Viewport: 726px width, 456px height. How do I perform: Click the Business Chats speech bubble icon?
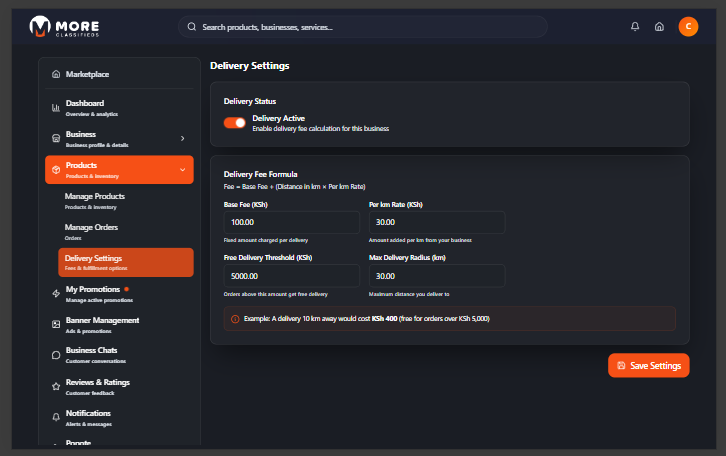tap(56, 354)
